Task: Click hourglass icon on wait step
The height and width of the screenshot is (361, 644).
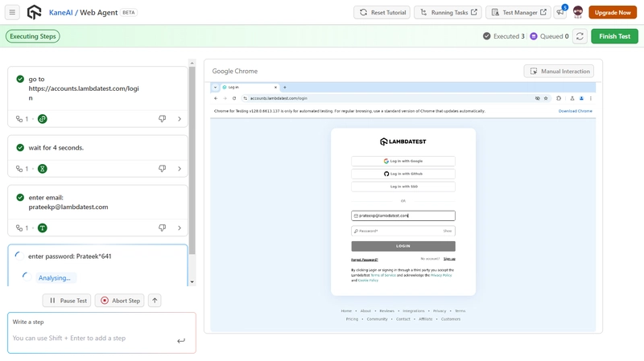Action: tap(43, 169)
